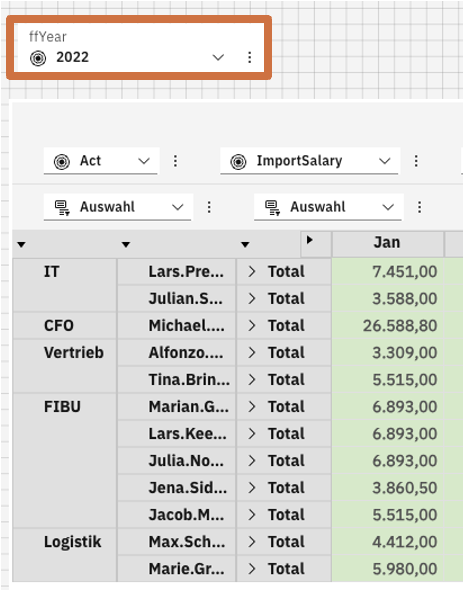Click the 26.588,80 salary cell
Image resolution: width=464 pixels, height=590 pixels.
388,326
